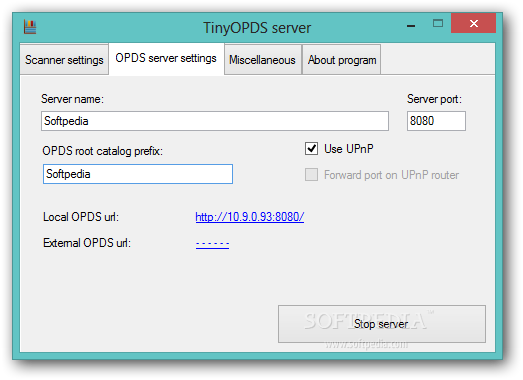Click the External OPDS url: label

(x=87, y=243)
